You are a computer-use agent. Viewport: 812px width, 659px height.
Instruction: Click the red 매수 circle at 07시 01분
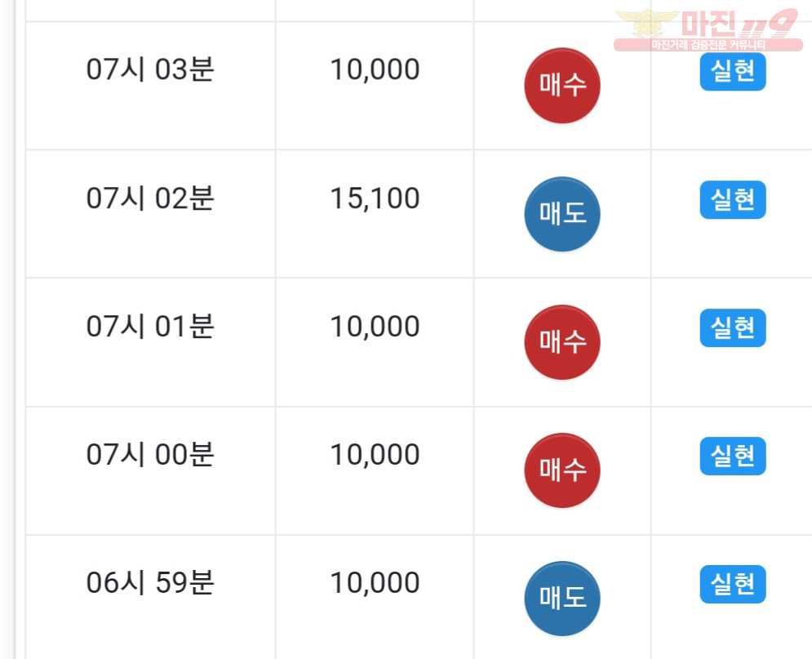[562, 342]
